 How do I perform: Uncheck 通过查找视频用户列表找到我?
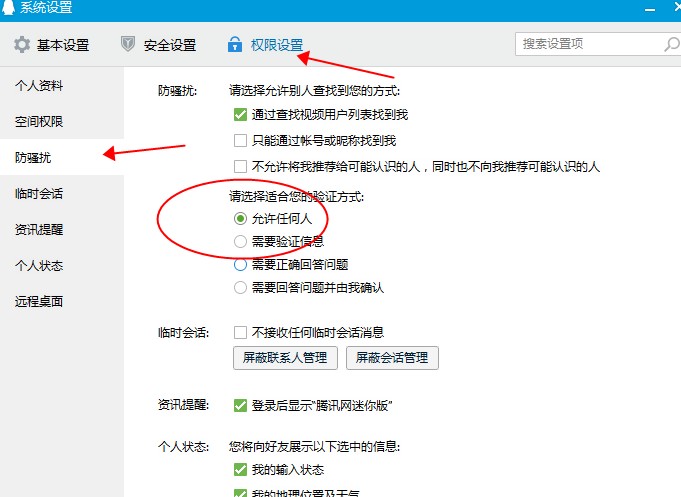tap(240, 115)
